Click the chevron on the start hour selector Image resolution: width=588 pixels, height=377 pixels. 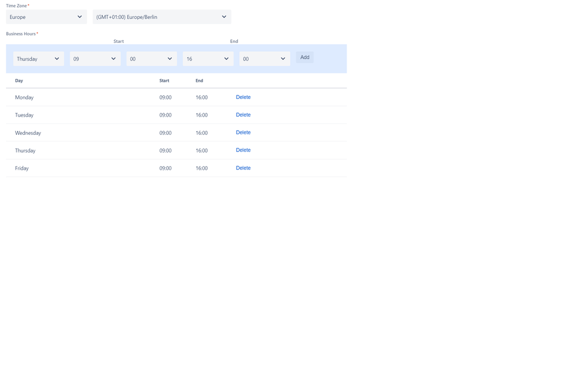coord(113,58)
